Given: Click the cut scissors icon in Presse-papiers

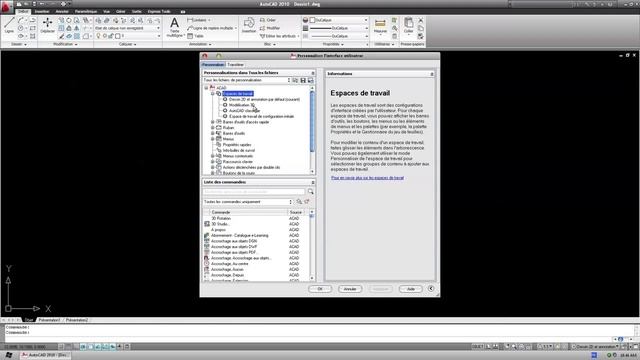Looking at the screenshot, I should 420,20.
